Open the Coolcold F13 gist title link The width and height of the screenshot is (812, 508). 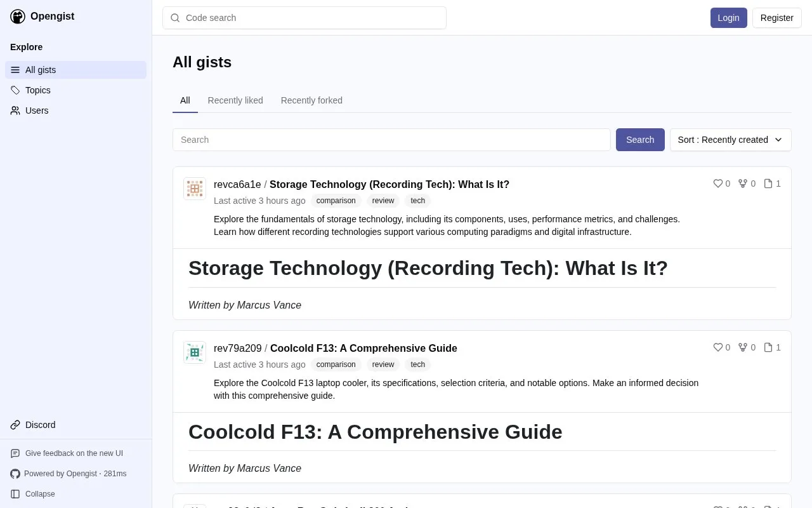[x=363, y=349]
